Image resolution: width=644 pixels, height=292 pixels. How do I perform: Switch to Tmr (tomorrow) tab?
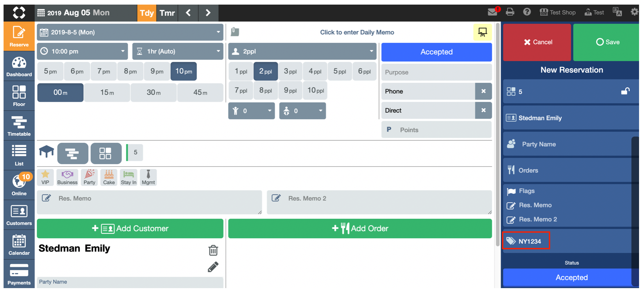[167, 13]
